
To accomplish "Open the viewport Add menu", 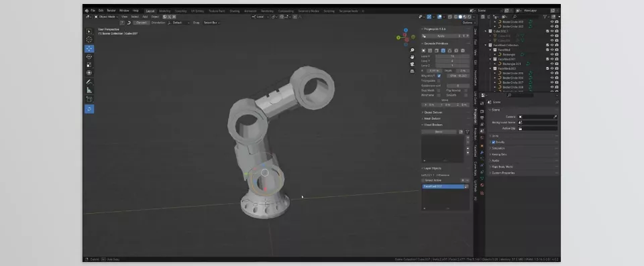I will (x=145, y=17).
